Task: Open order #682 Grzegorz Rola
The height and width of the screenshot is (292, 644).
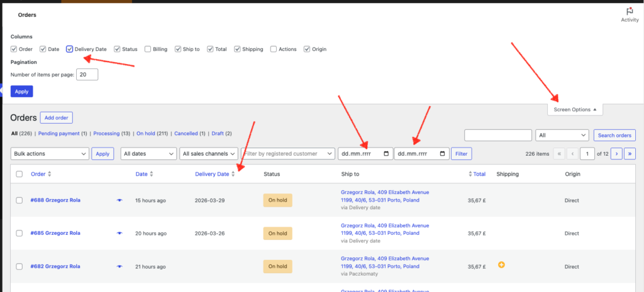Action: coord(55,266)
